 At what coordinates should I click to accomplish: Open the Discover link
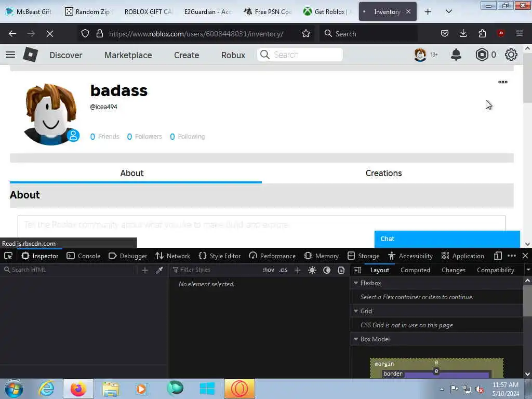pyautogui.click(x=66, y=55)
